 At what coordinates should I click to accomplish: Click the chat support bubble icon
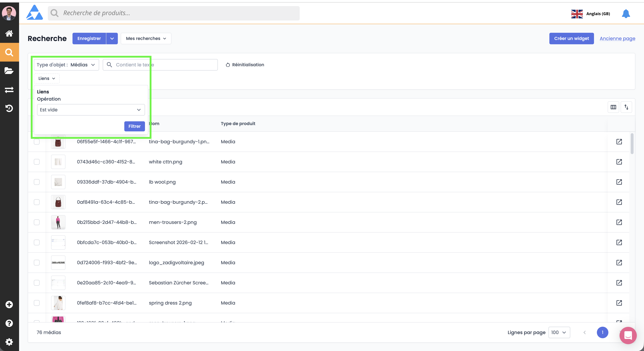point(628,335)
